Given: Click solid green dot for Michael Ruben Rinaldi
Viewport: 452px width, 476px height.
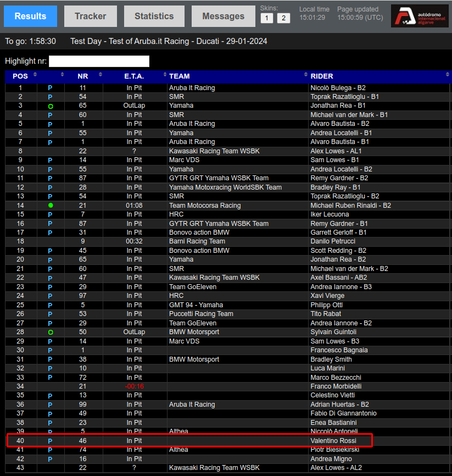Looking at the screenshot, I should 51,206.
